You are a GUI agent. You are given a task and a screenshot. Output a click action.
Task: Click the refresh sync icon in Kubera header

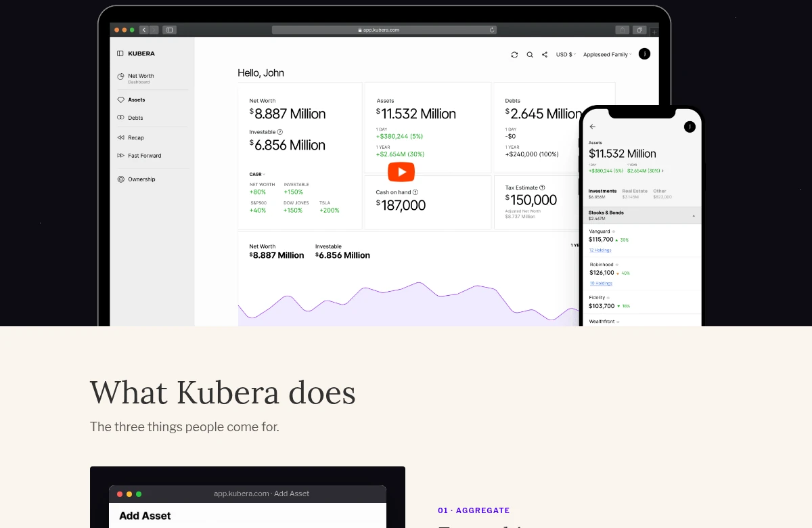tap(514, 55)
